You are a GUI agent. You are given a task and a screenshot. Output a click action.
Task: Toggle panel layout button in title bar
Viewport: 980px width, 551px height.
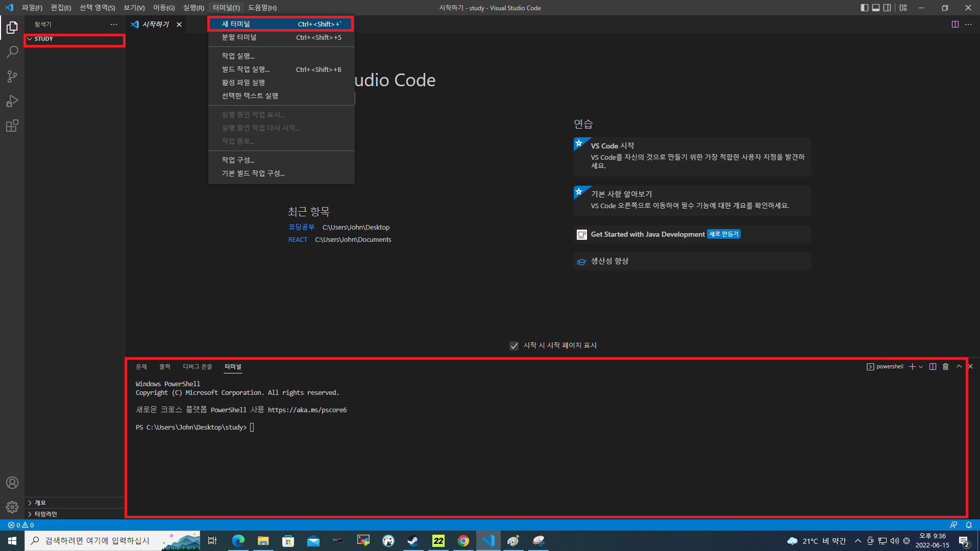(x=876, y=8)
